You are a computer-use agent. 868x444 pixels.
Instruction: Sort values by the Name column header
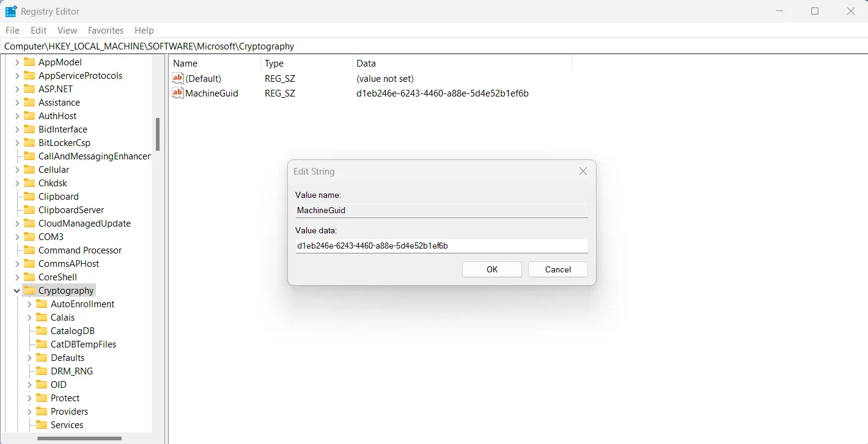coord(215,64)
